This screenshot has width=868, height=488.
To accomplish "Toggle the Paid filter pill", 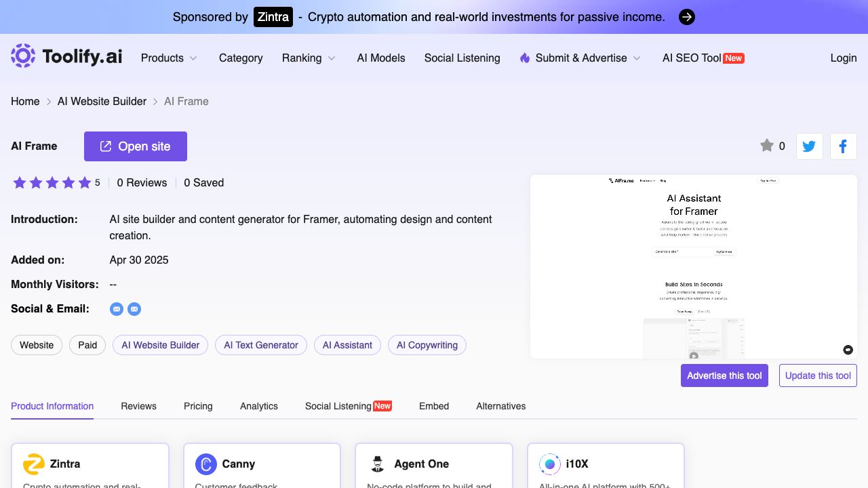I will pyautogui.click(x=87, y=345).
